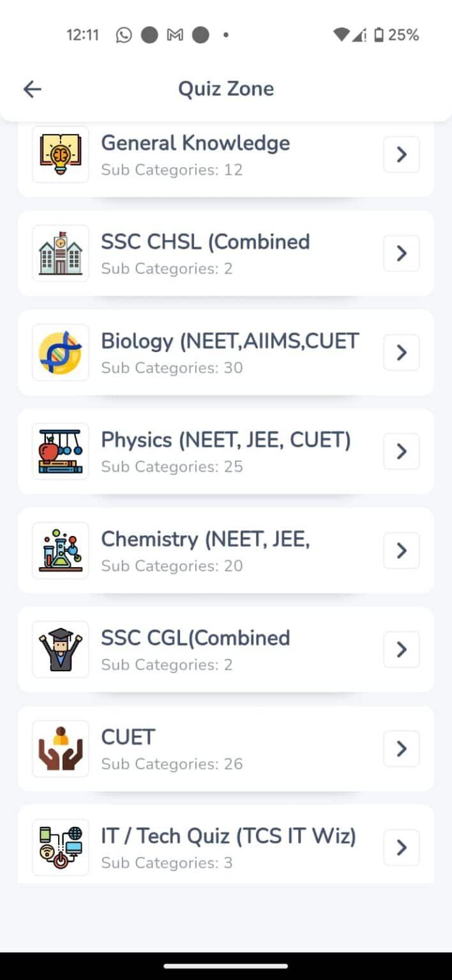Screen dimensions: 452x980
Task: Select the Chemistry (NEET, JEE category
Action: pos(204,550)
